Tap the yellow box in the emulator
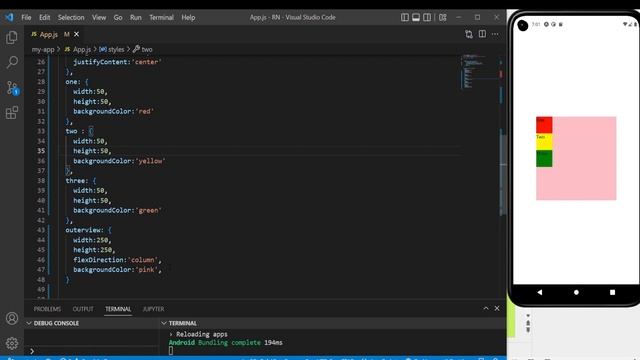This screenshot has width=640, height=360. (x=544, y=142)
